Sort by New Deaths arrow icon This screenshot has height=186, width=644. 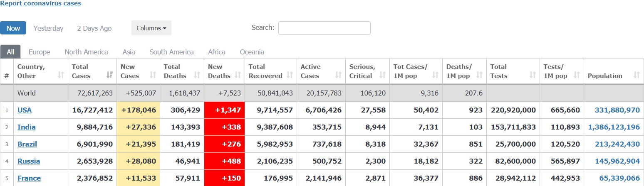pos(238,75)
